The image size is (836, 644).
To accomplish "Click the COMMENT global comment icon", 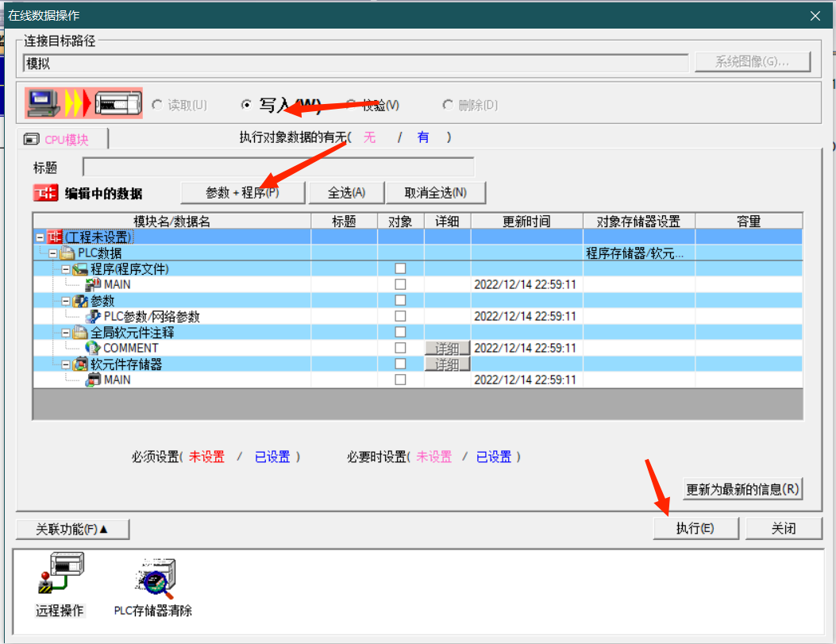I will click(x=93, y=348).
